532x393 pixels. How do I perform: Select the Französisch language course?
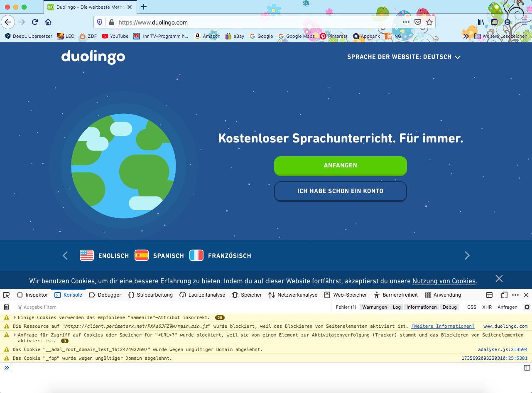point(220,255)
